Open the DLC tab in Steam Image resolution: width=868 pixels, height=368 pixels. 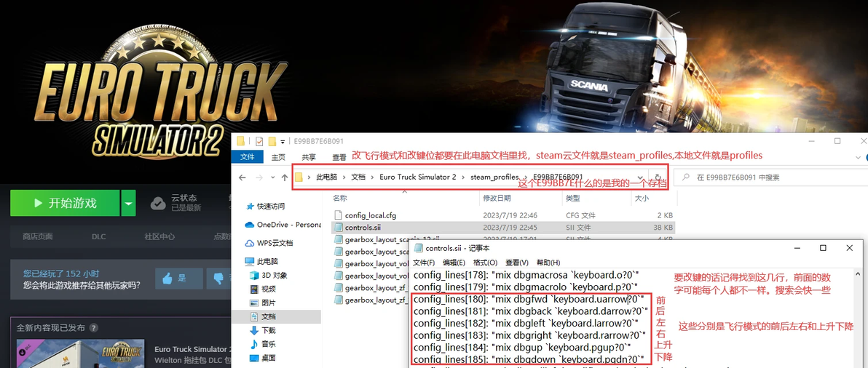click(x=98, y=236)
